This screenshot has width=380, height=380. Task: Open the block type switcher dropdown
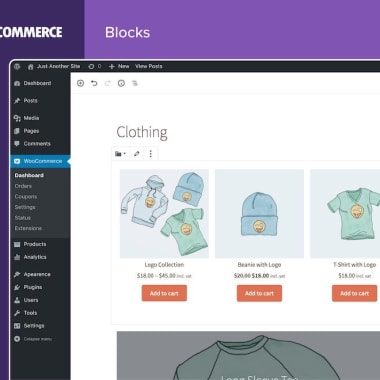(x=120, y=154)
